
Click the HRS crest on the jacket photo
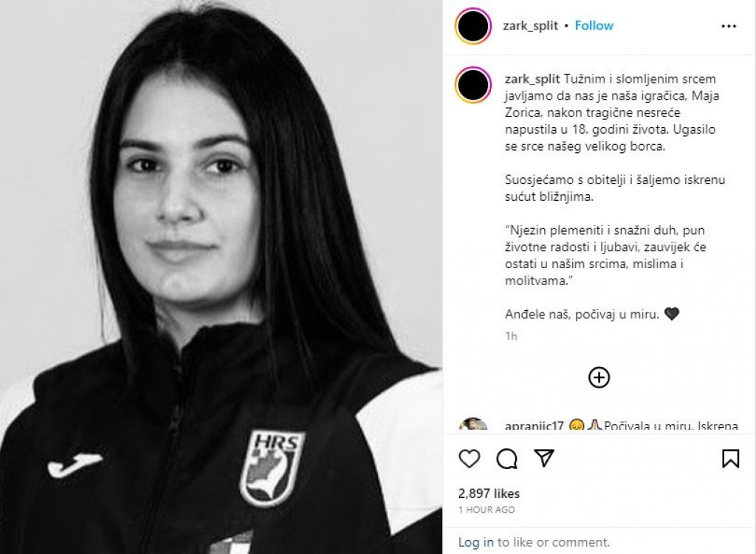[x=272, y=468]
